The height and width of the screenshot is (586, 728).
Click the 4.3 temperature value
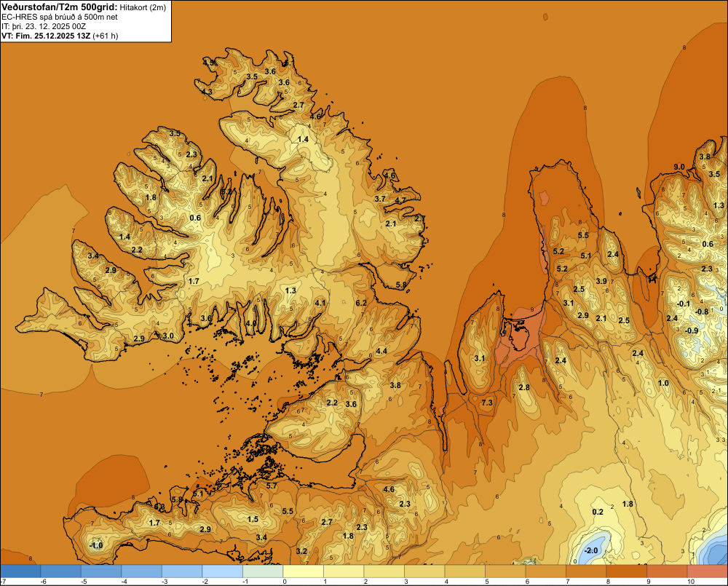[x=207, y=92]
